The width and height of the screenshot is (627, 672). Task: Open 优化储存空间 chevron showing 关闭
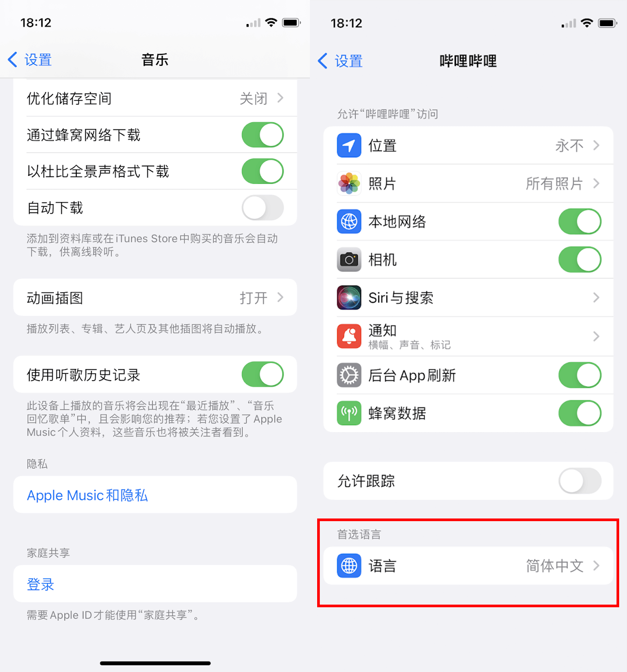155,98
